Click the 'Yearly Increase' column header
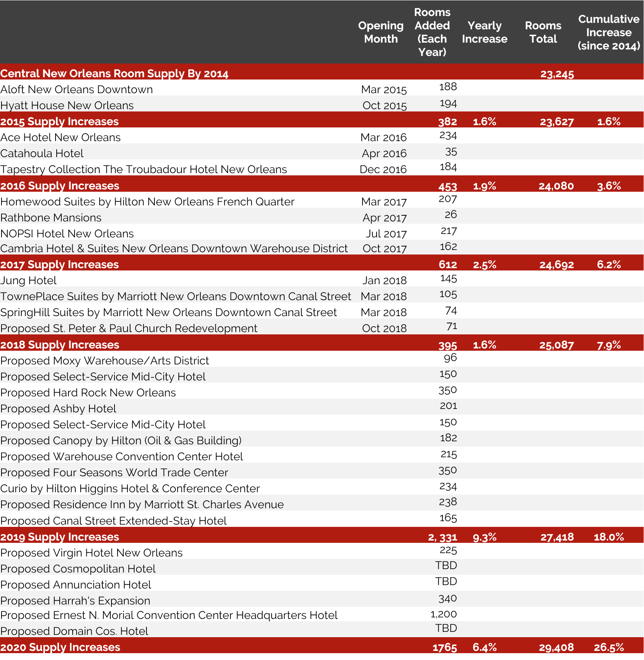The width and height of the screenshot is (644, 660). coord(485,32)
